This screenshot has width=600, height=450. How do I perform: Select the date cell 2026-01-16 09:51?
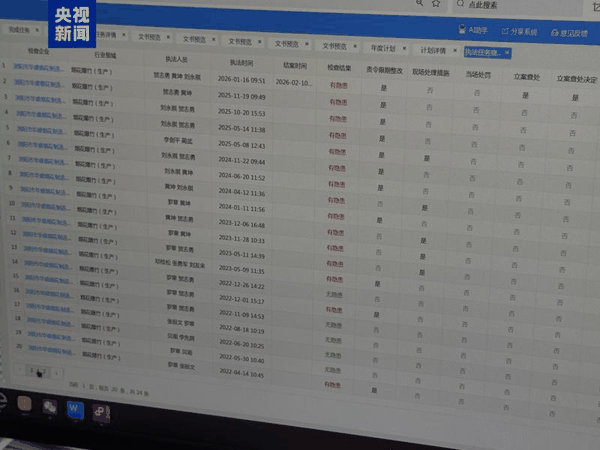pyautogui.click(x=241, y=80)
